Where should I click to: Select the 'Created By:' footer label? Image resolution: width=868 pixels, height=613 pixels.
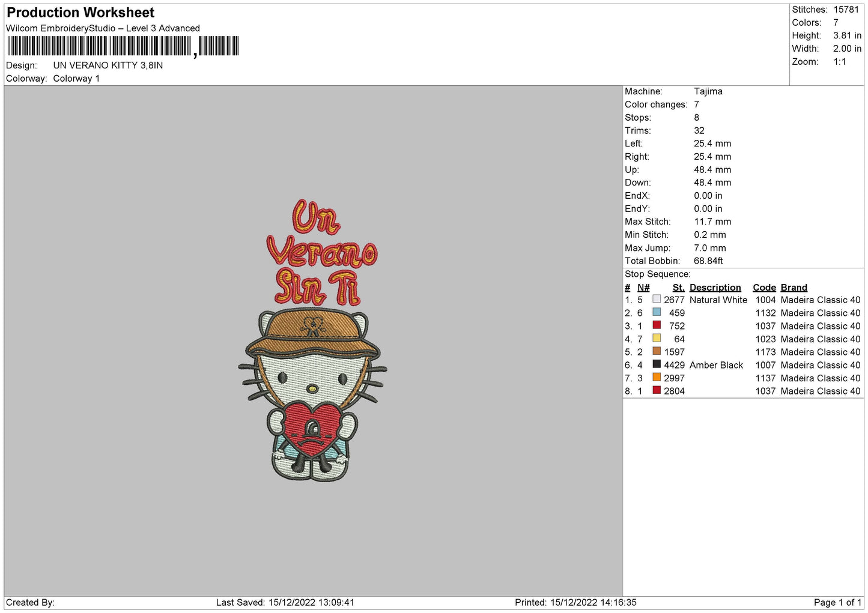click(30, 603)
